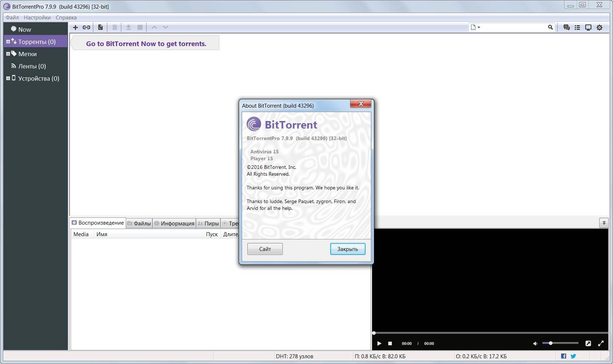Screen dimensions: 613x364
Task: Open the Now sidebar item
Action: coord(35,29)
